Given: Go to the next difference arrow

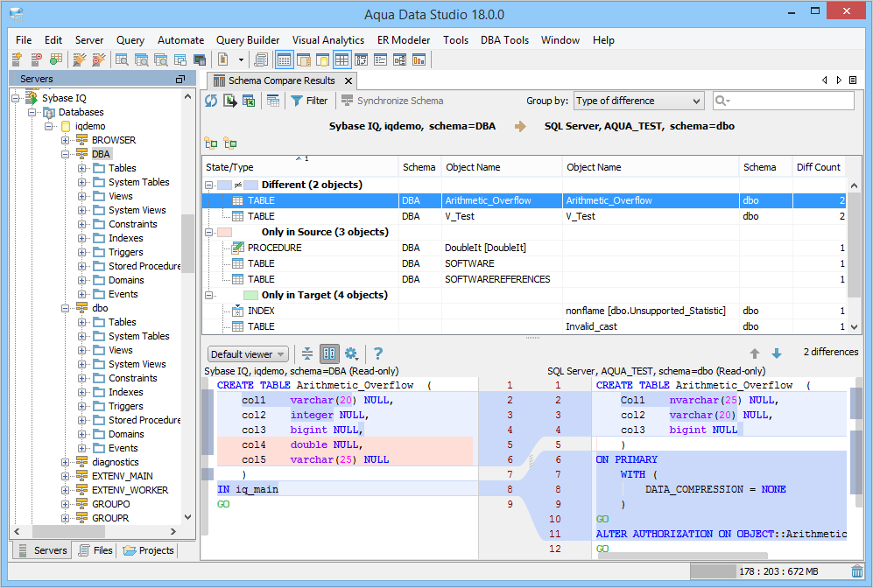Looking at the screenshot, I should coord(777,353).
